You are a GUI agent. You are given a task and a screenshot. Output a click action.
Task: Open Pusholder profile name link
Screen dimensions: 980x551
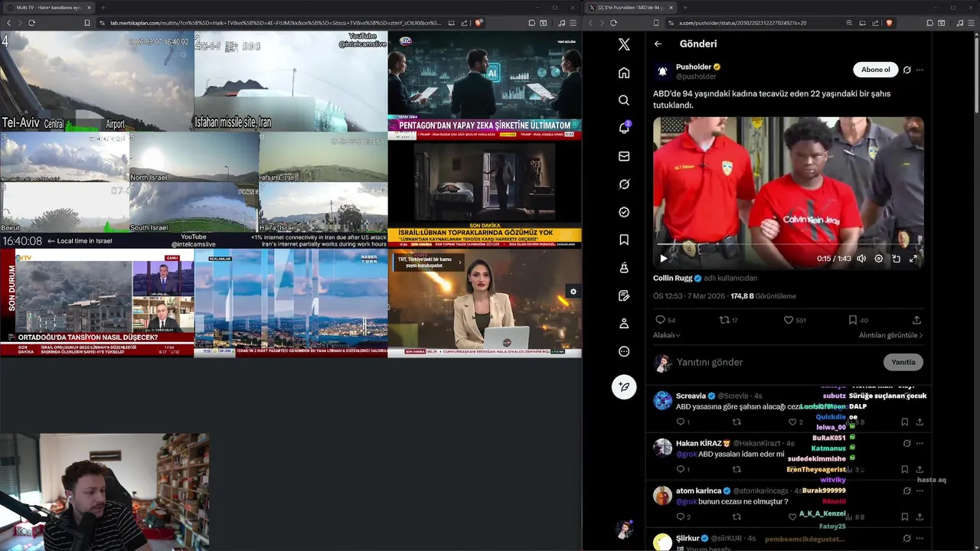tap(694, 67)
